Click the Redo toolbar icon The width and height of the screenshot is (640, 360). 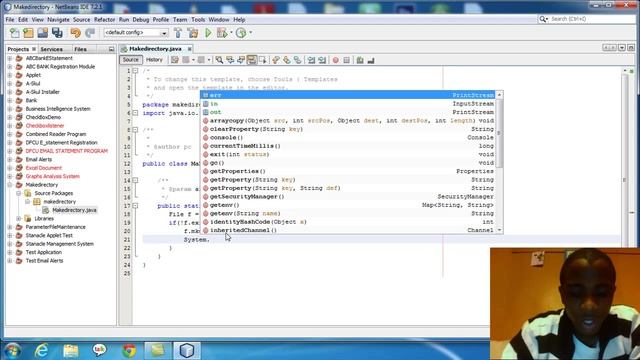pyautogui.click(x=90, y=33)
